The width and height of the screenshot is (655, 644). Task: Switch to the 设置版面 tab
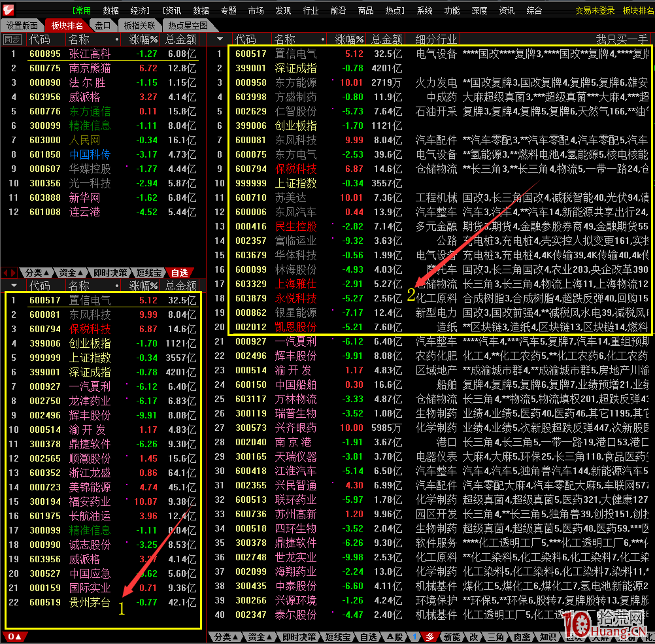pos(22,25)
